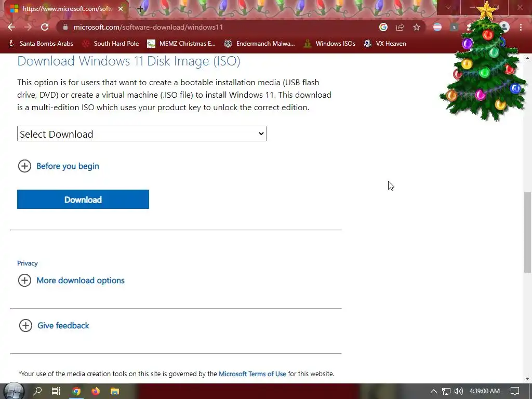The height and width of the screenshot is (399, 532).
Task: Expand the Before you begin section
Action: click(x=58, y=166)
